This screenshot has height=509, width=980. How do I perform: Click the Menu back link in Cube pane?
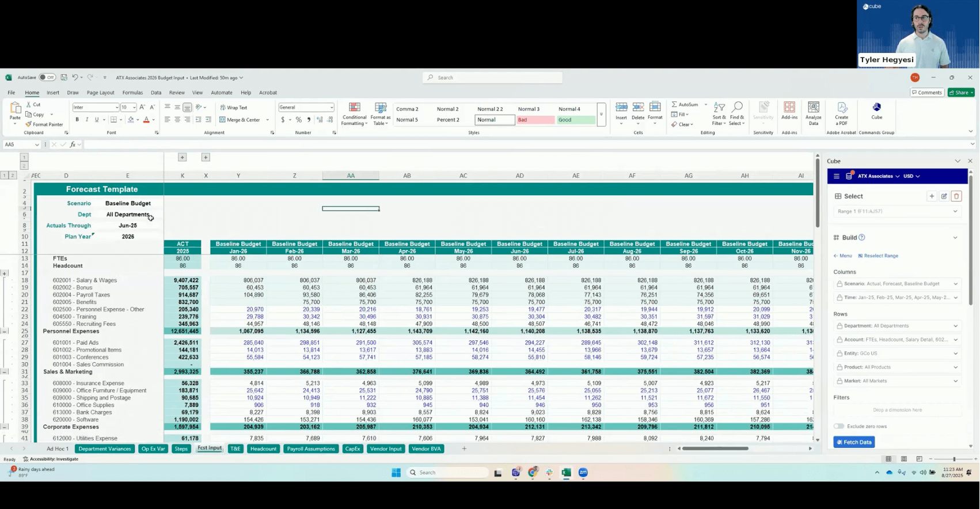(842, 256)
